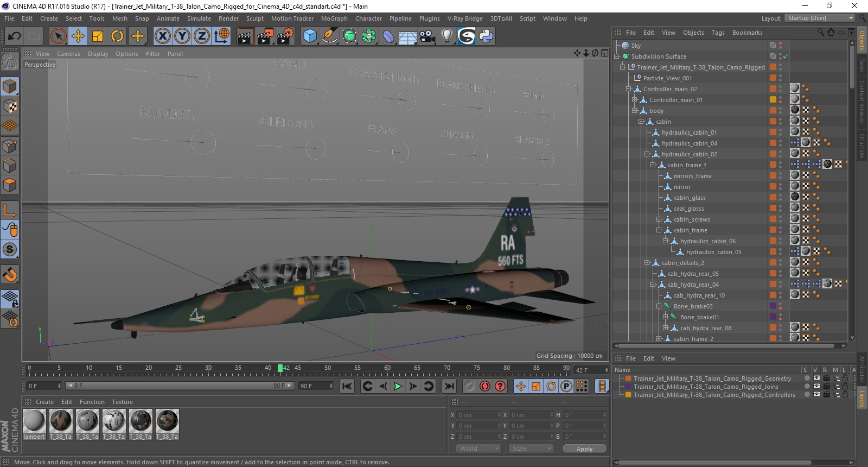
Task: Select the Live Selection tool
Action: (x=58, y=36)
